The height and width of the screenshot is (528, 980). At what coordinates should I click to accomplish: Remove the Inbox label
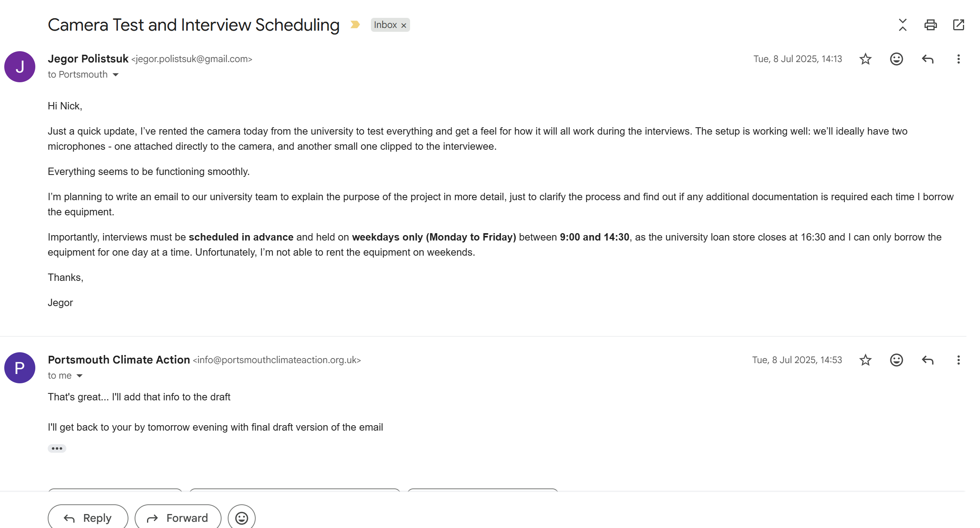point(403,25)
